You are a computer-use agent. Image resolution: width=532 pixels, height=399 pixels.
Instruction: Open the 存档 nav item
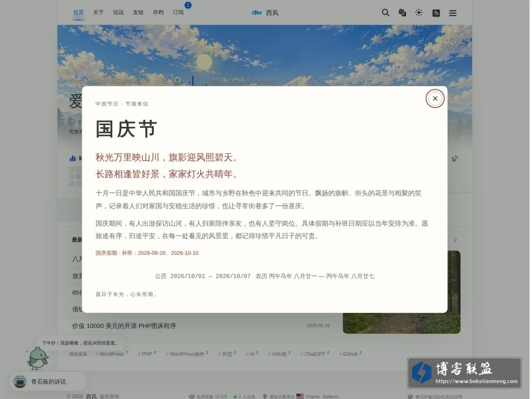coord(158,12)
